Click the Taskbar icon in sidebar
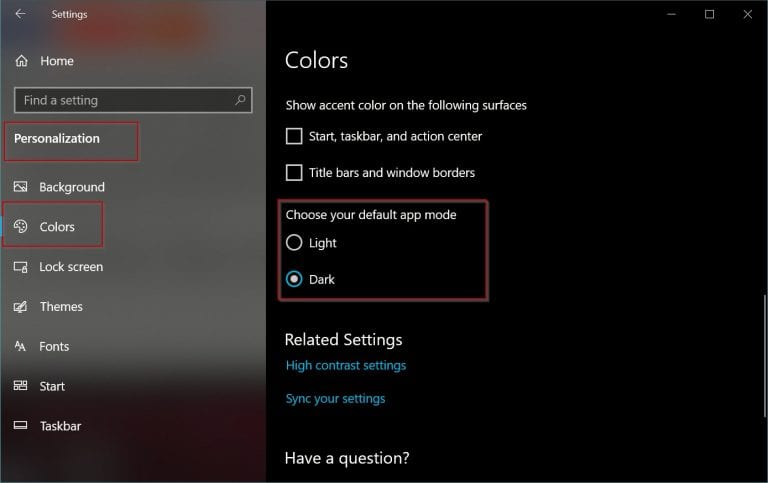The height and width of the screenshot is (483, 768). 21,425
